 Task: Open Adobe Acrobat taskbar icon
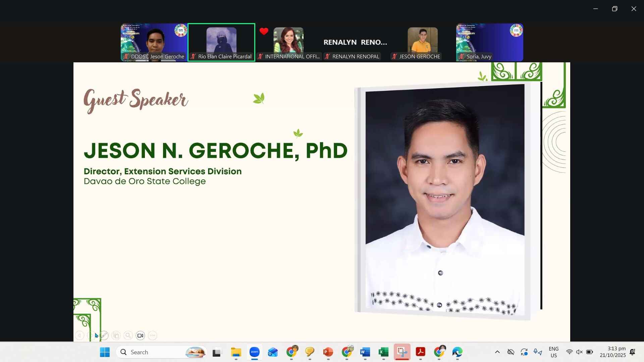point(420,352)
